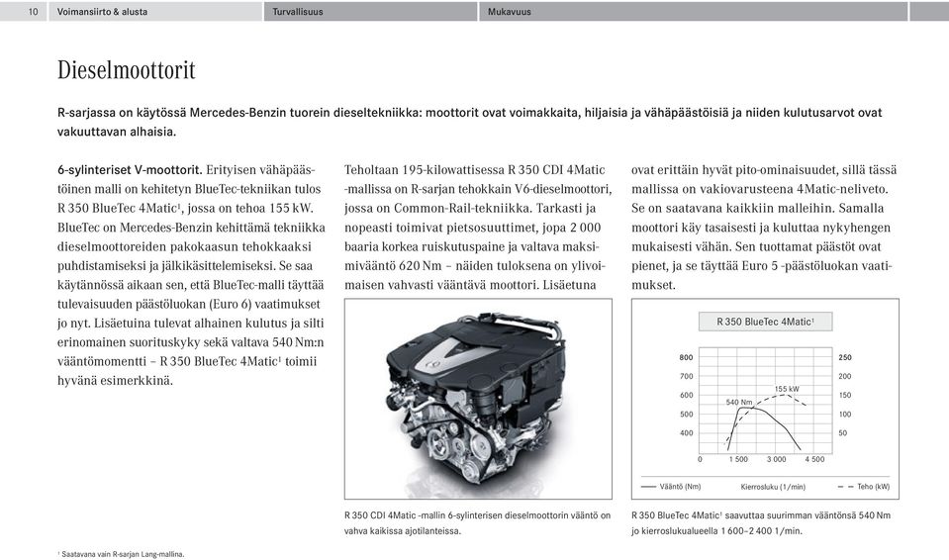Click page number 10 in header
The height and width of the screenshot is (560, 949).
34,12
